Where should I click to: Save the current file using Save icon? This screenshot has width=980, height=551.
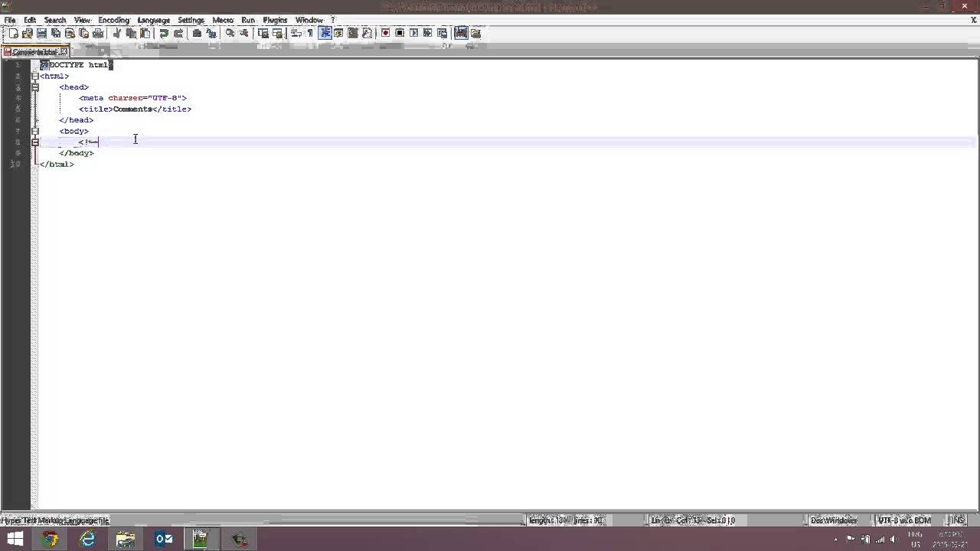click(41, 33)
